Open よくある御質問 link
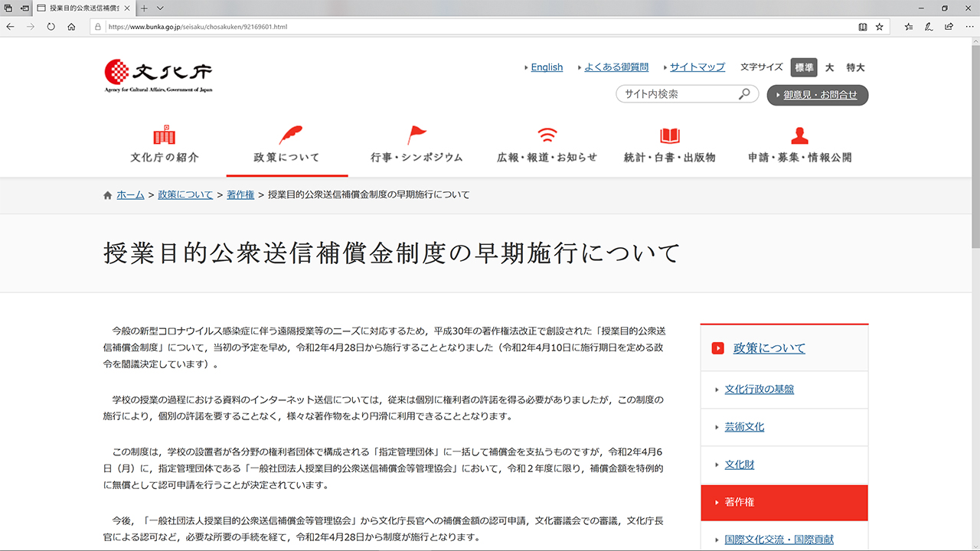Screen dimensions: 980x551 [616, 67]
